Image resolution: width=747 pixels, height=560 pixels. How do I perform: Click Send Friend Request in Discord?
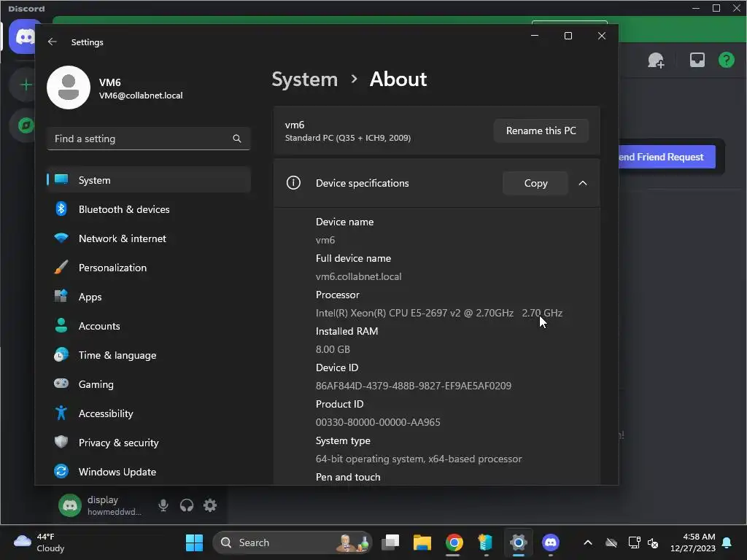click(x=667, y=157)
